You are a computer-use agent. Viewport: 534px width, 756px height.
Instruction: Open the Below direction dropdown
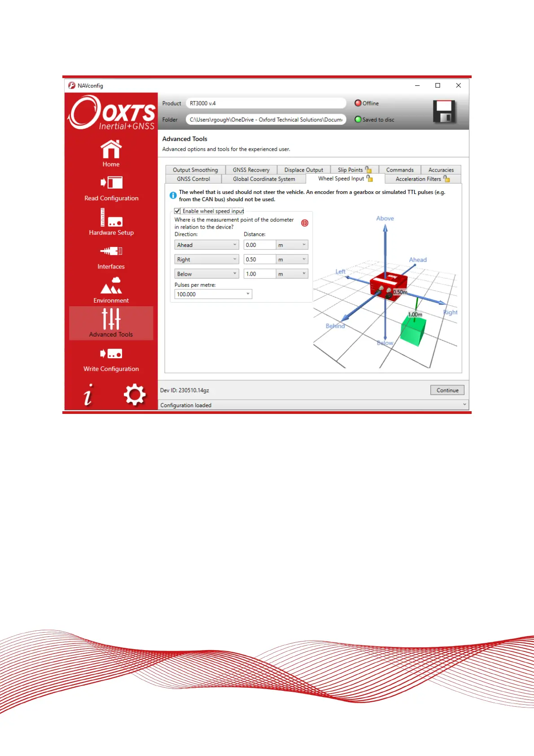[206, 274]
